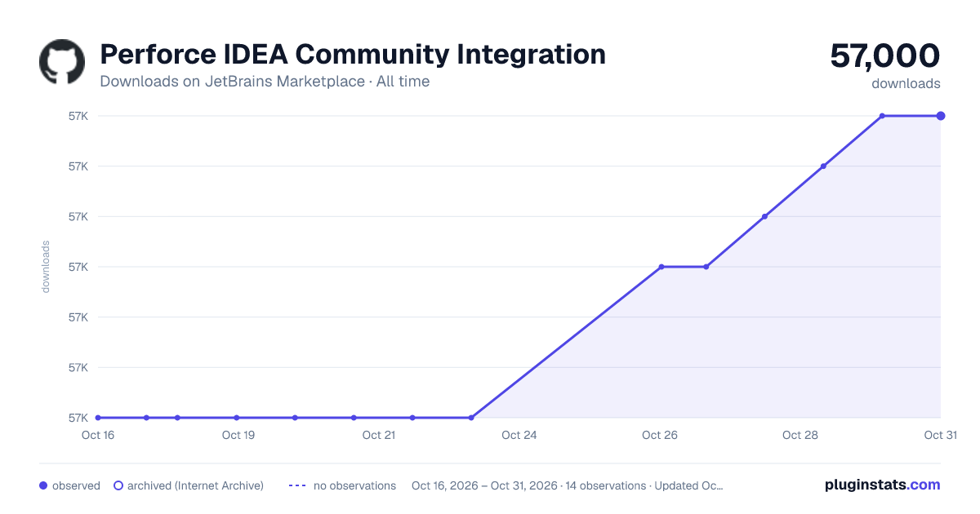This screenshot has width=980, height=514.
Task: Click the Oct 31 axis label
Action: coord(940,435)
